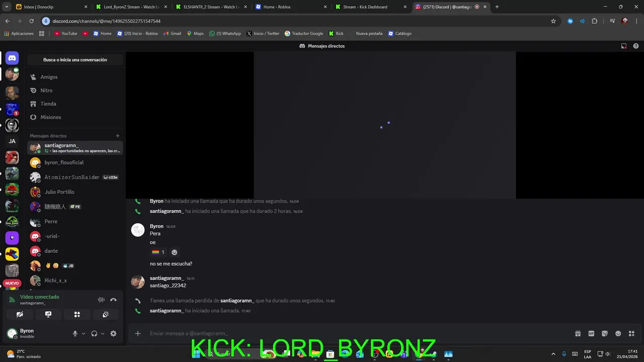Click NUEVO unread indicator in server list
Image resolution: width=644 pixels, height=362 pixels.
[x=12, y=283]
